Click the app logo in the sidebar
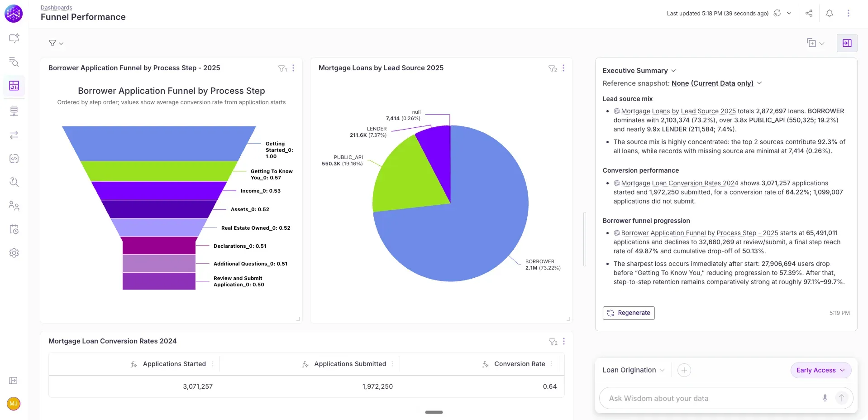This screenshot has height=420, width=868. coord(14,14)
